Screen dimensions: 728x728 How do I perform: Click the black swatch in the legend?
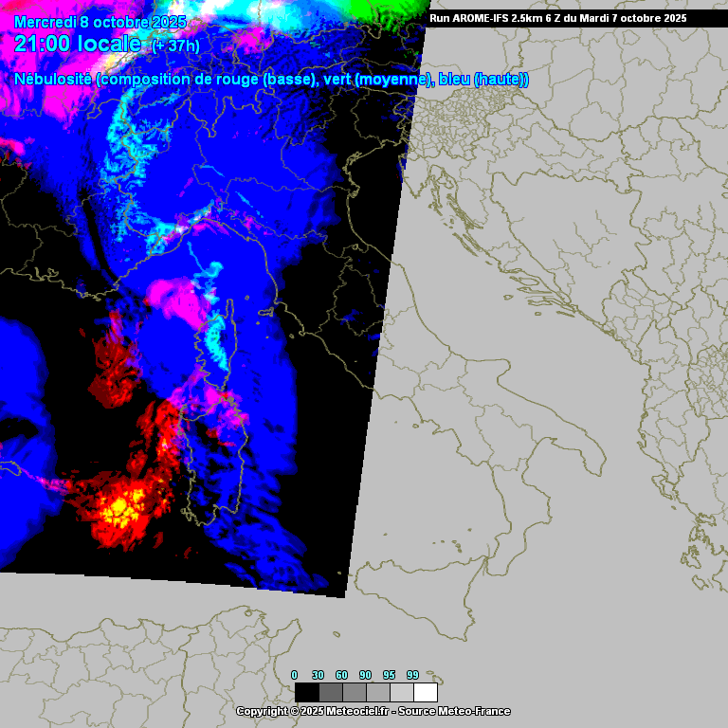point(306,692)
